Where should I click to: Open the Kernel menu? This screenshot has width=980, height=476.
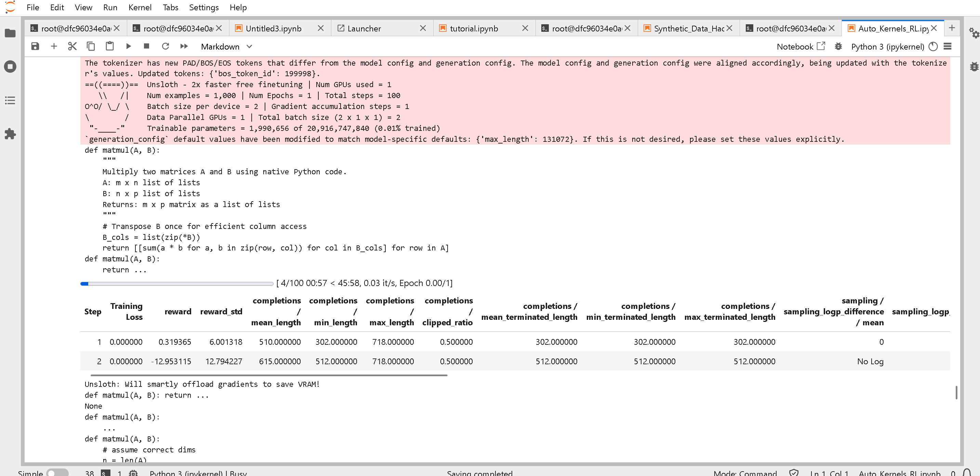140,8
